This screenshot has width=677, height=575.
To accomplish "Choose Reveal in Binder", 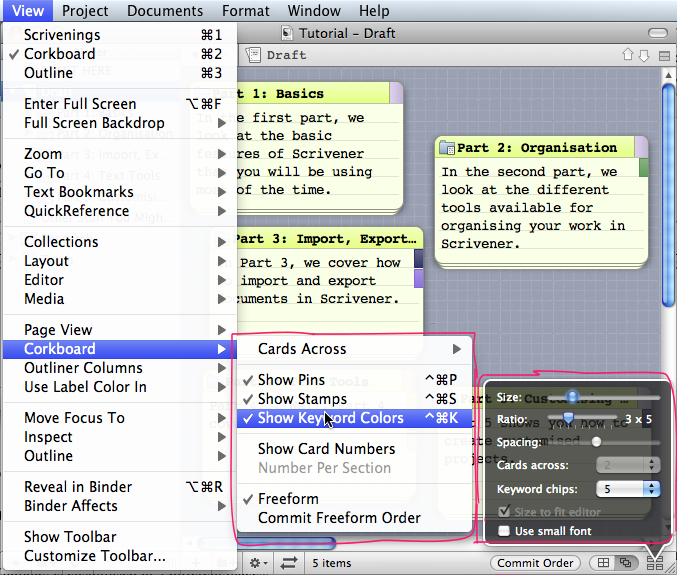I will tap(120, 487).
